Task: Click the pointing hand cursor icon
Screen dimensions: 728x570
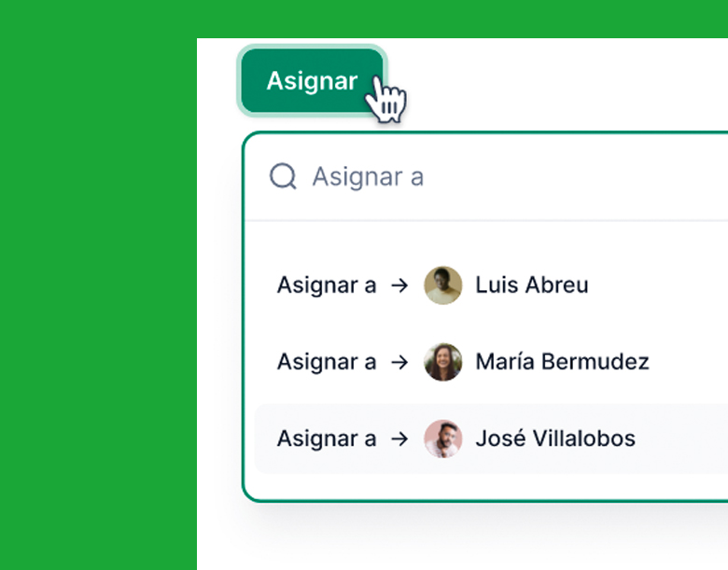Action: [385, 99]
